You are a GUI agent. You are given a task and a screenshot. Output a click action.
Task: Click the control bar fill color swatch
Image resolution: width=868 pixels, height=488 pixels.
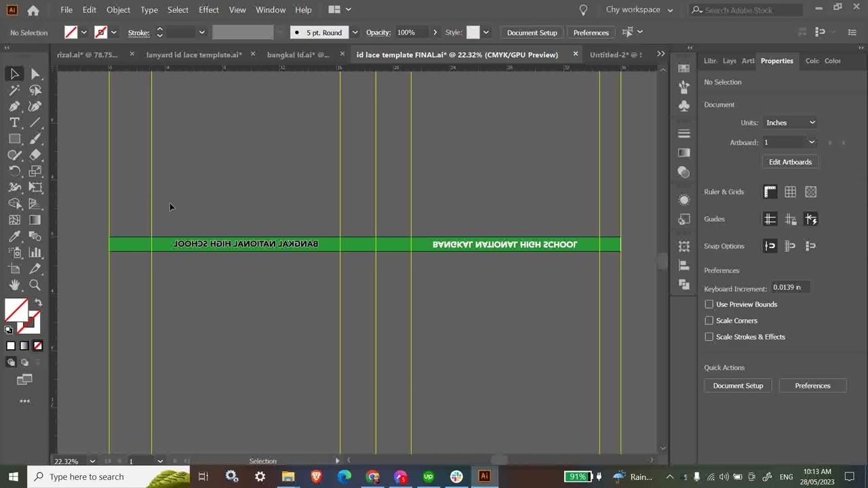tap(71, 33)
